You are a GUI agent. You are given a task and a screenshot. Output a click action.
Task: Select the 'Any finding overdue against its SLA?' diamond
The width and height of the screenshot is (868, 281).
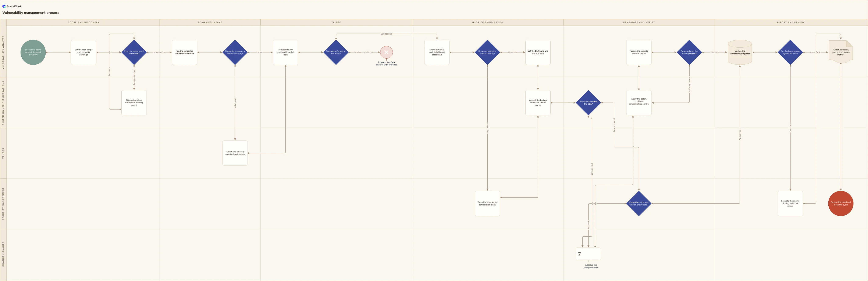click(x=790, y=52)
